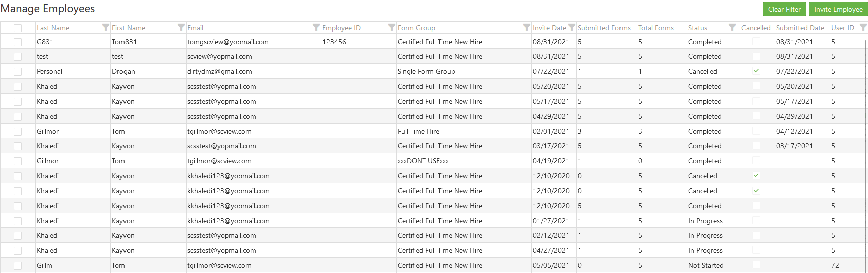The height and width of the screenshot is (273, 868).
Task: Sort by the First Name header
Action: coord(129,28)
